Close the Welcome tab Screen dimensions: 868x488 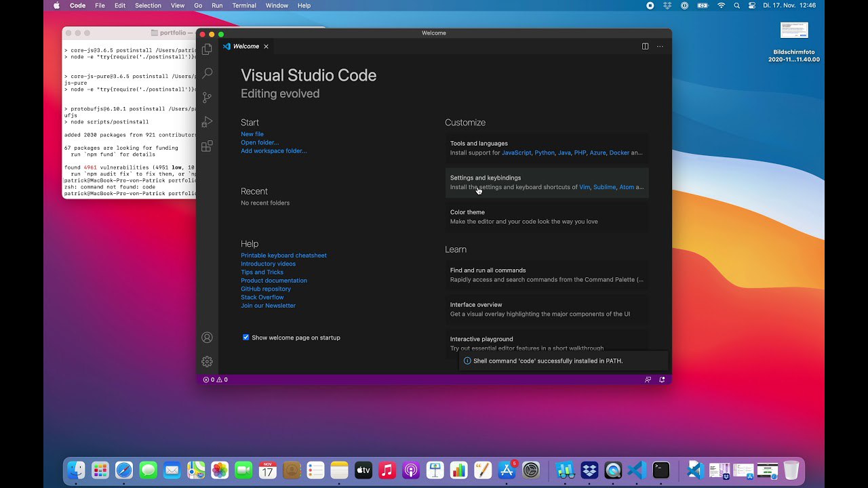coord(266,47)
